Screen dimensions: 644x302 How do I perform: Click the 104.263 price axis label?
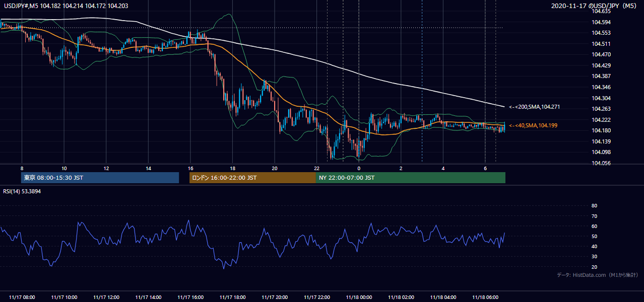click(602, 109)
